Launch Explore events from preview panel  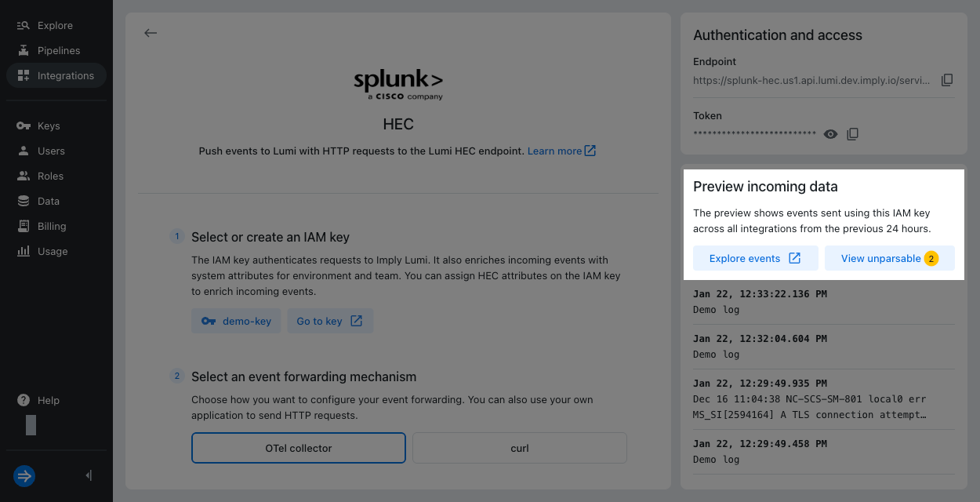tap(755, 258)
